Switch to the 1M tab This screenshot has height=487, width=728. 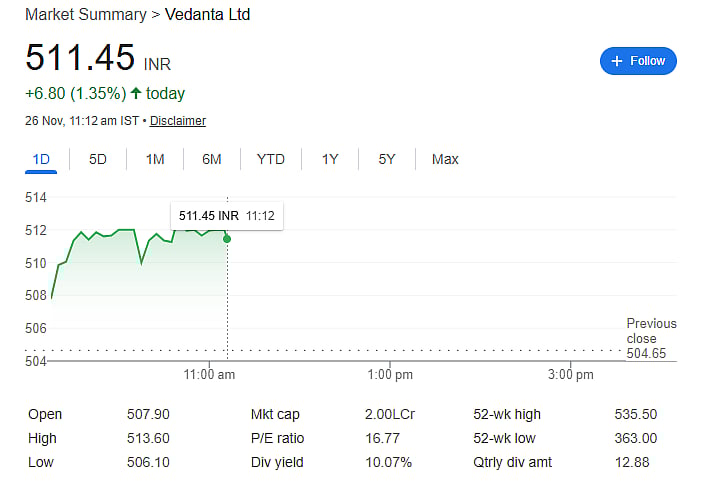pyautogui.click(x=155, y=159)
